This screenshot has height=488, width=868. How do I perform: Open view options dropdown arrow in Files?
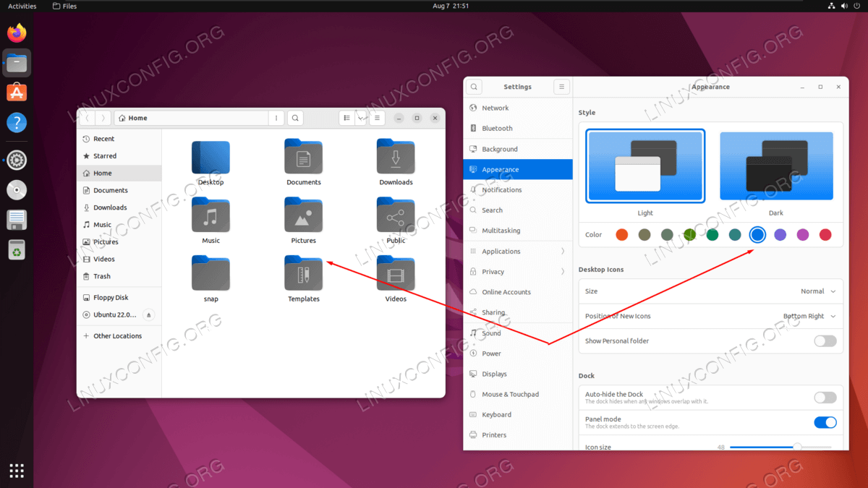(361, 118)
